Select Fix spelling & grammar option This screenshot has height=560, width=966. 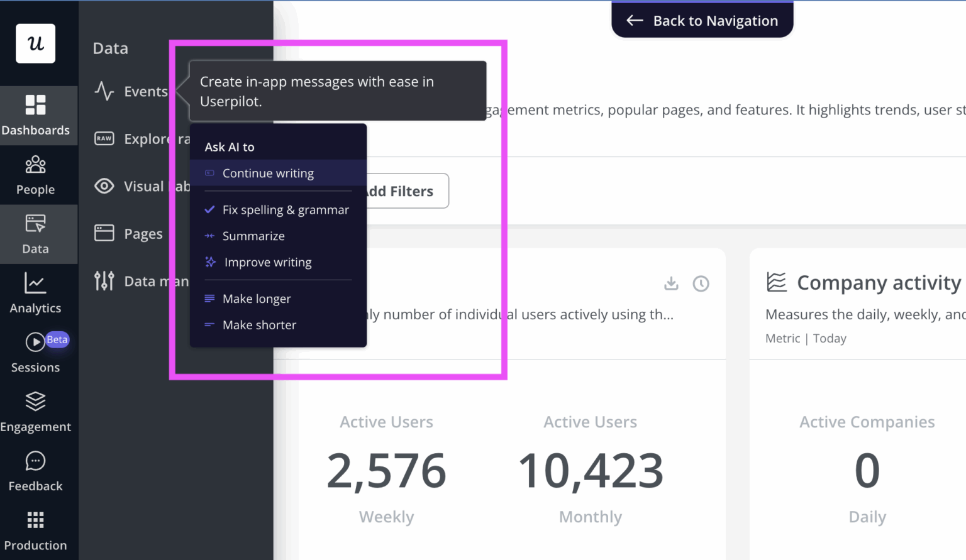[286, 210]
